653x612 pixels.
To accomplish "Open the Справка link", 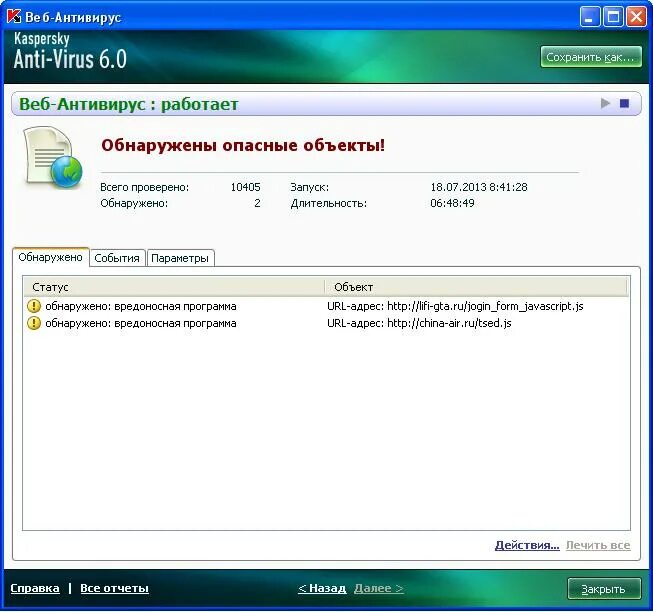I will (x=35, y=588).
